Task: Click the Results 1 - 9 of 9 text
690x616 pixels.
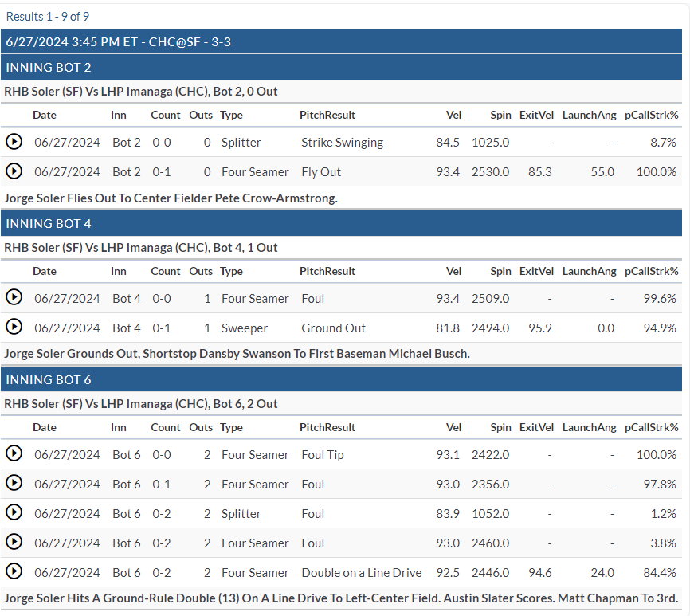Action: (x=48, y=15)
